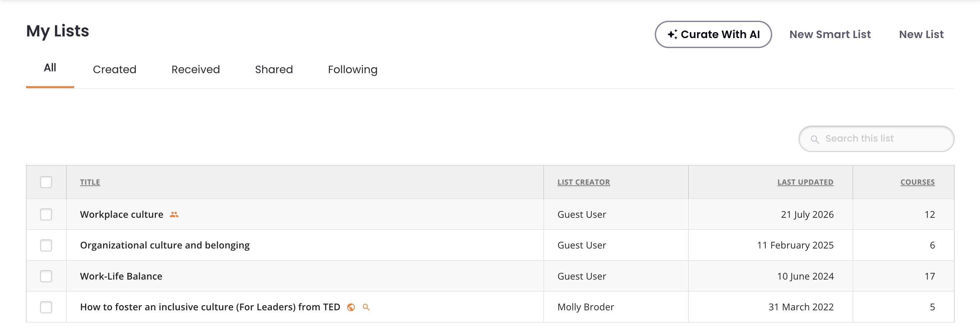Create a New Smart List
980x334 pixels.
[830, 34]
